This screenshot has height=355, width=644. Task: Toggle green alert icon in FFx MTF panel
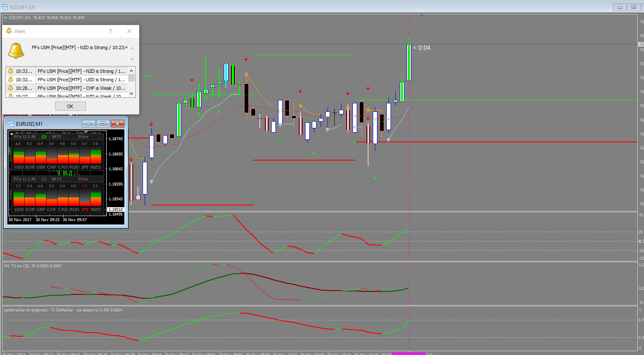coord(44,137)
